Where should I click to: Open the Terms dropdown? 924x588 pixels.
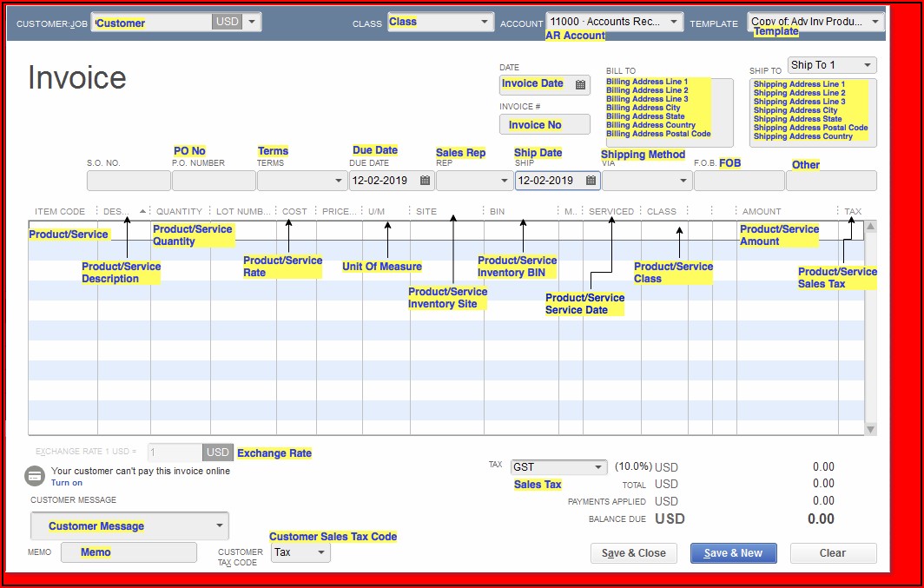click(338, 181)
